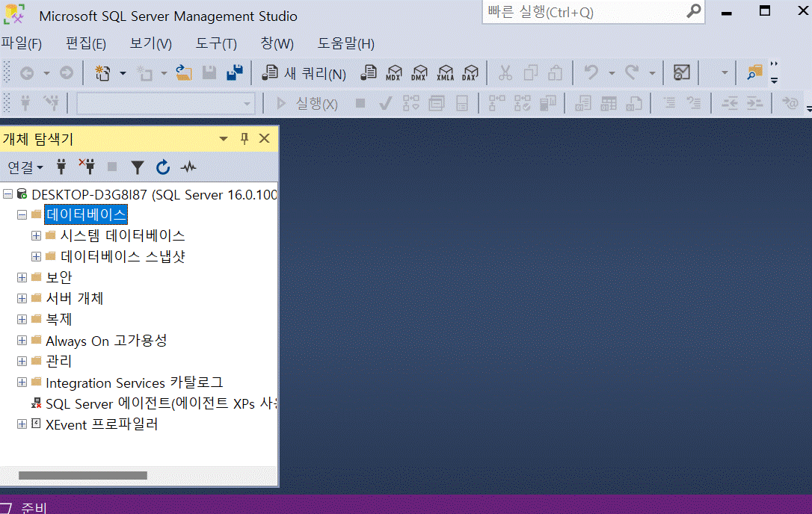Click the 실행(X) execute button

pos(307,104)
